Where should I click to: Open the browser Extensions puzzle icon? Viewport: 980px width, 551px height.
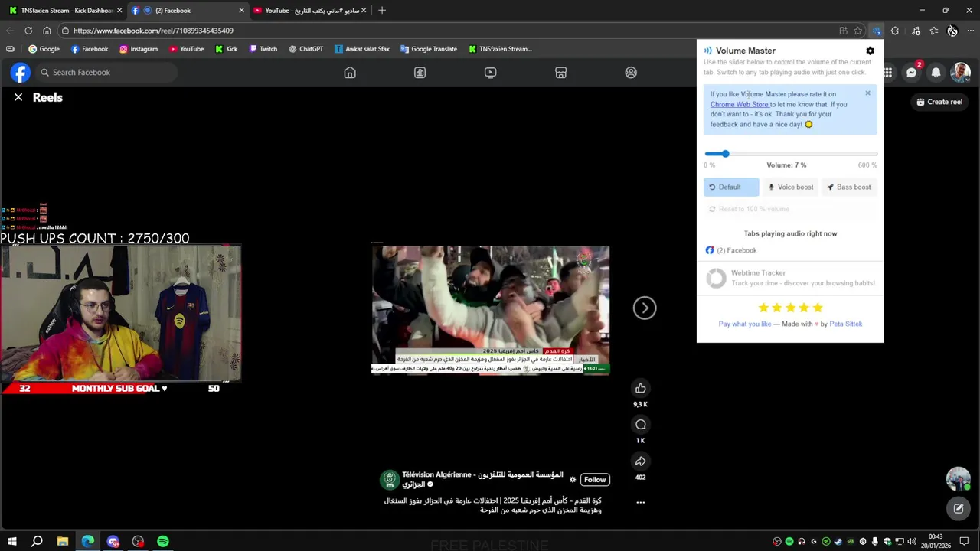pos(895,31)
